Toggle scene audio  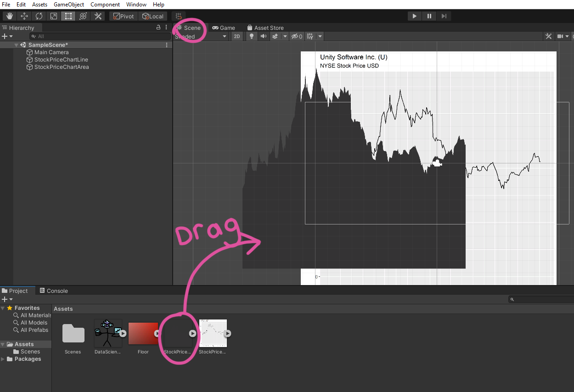tap(263, 36)
